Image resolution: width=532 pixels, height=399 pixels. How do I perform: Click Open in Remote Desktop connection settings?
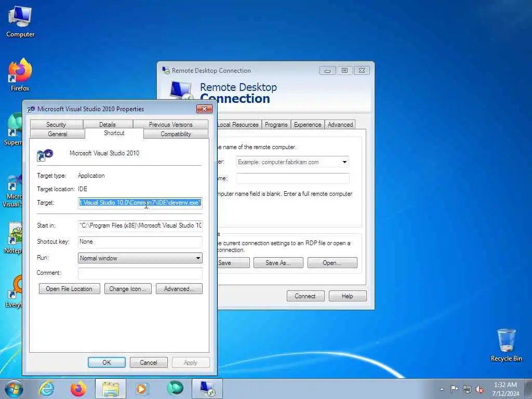coord(332,263)
